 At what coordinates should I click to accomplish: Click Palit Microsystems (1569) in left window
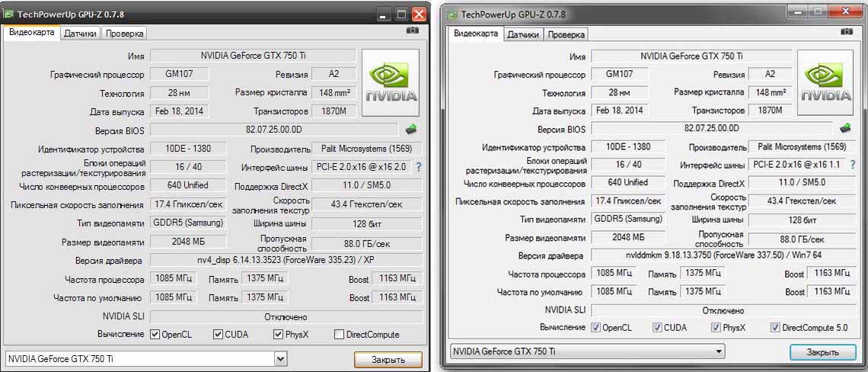point(366,149)
